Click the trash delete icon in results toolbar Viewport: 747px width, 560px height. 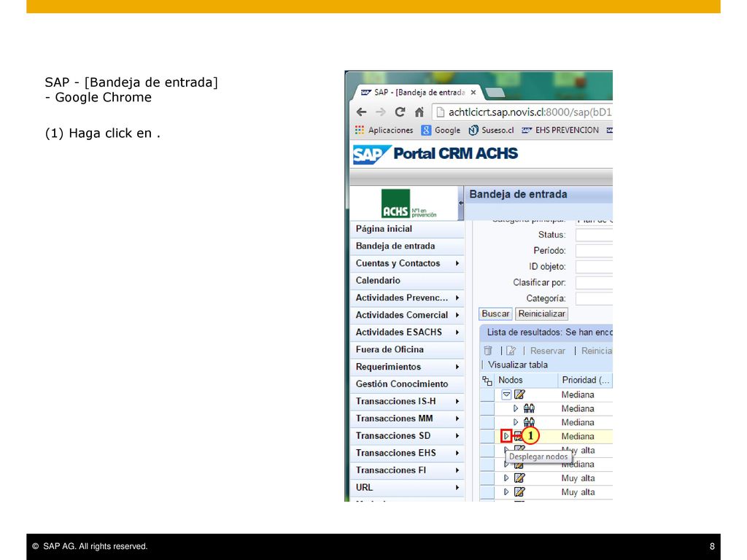coord(488,351)
